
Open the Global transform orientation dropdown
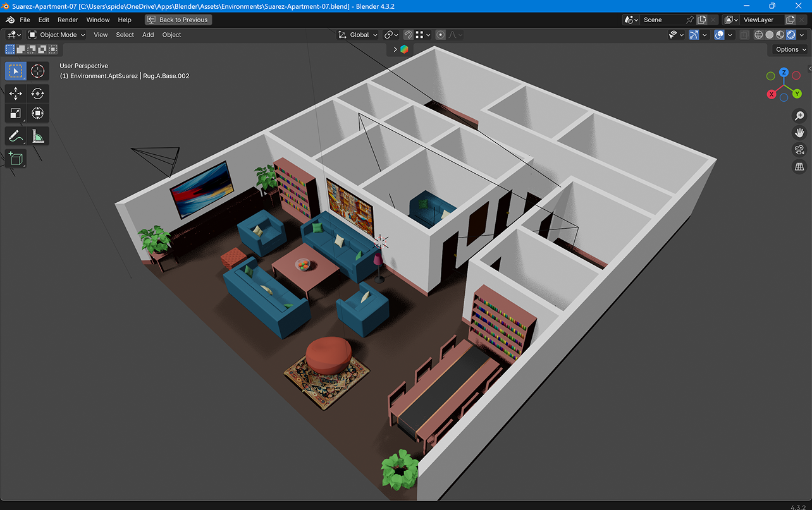point(358,35)
